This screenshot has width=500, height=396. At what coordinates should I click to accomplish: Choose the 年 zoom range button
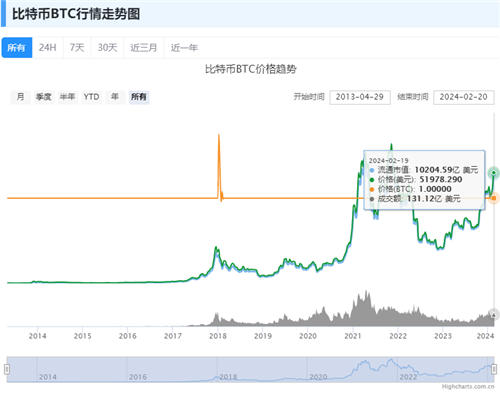115,97
